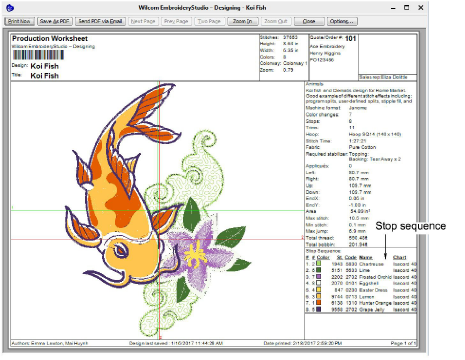Viewport: 465px width, 360px height.
Task: Click the Print Now button
Action: (19, 21)
